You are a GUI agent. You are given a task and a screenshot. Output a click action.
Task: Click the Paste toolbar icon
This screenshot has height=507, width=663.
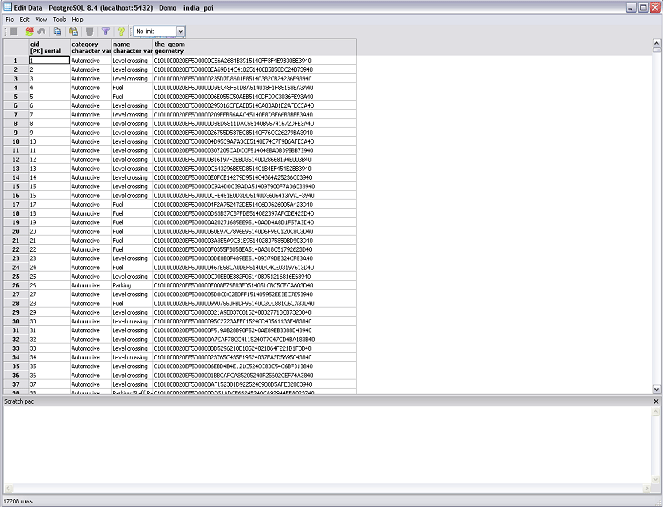pyautogui.click(x=74, y=31)
